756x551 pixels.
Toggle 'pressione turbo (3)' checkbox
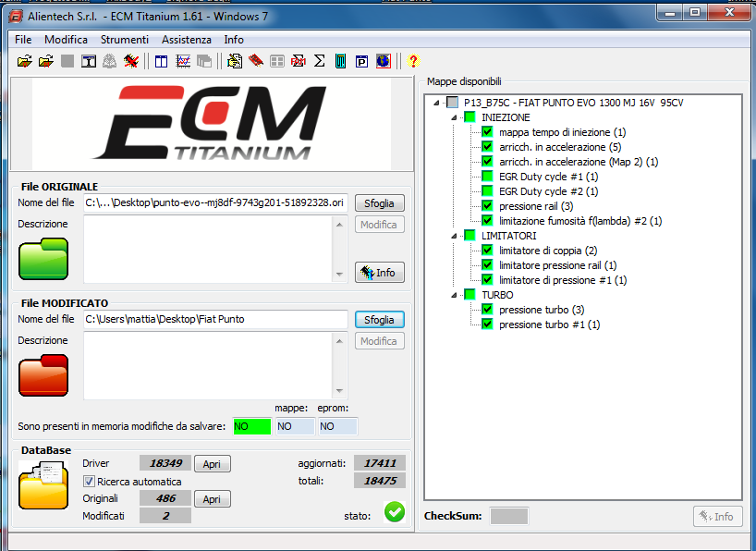coord(487,310)
